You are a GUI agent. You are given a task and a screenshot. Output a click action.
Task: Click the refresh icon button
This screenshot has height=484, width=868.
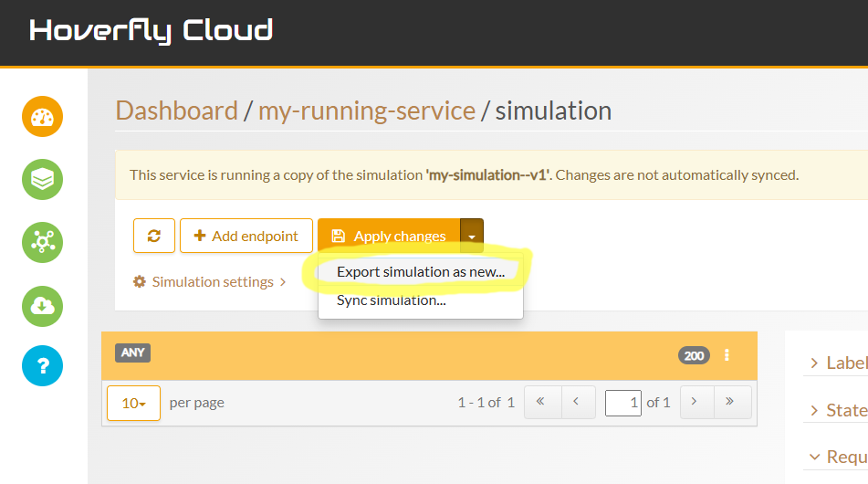[x=153, y=236]
